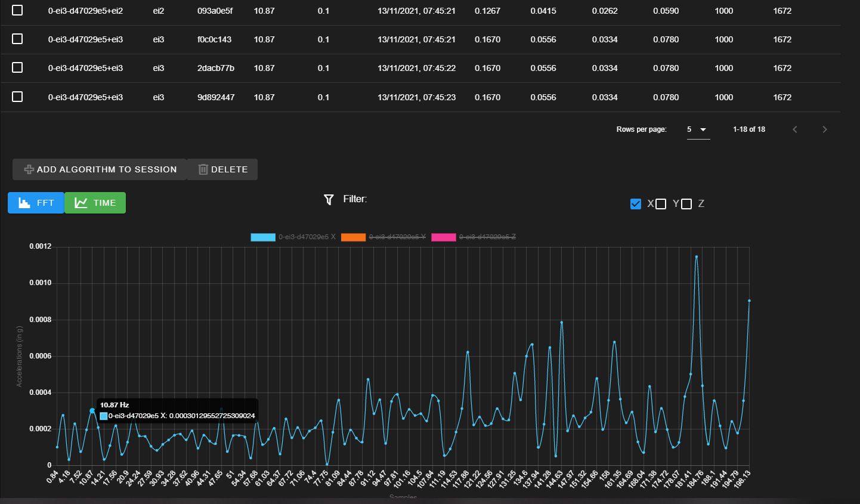Click y-axis label 0.0006
Viewport: 860px width, 504px height.
click(x=41, y=356)
